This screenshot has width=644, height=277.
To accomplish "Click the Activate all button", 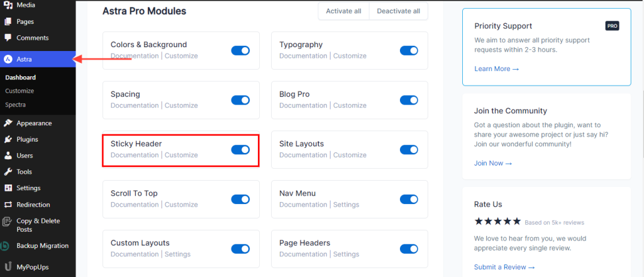I will [344, 11].
